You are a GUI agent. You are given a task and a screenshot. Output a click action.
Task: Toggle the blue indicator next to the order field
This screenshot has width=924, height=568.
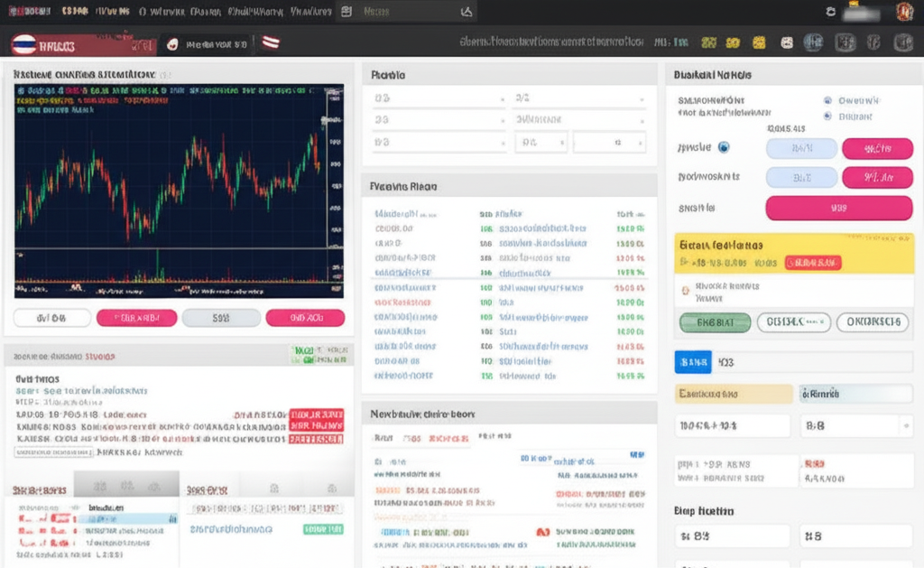tap(725, 147)
